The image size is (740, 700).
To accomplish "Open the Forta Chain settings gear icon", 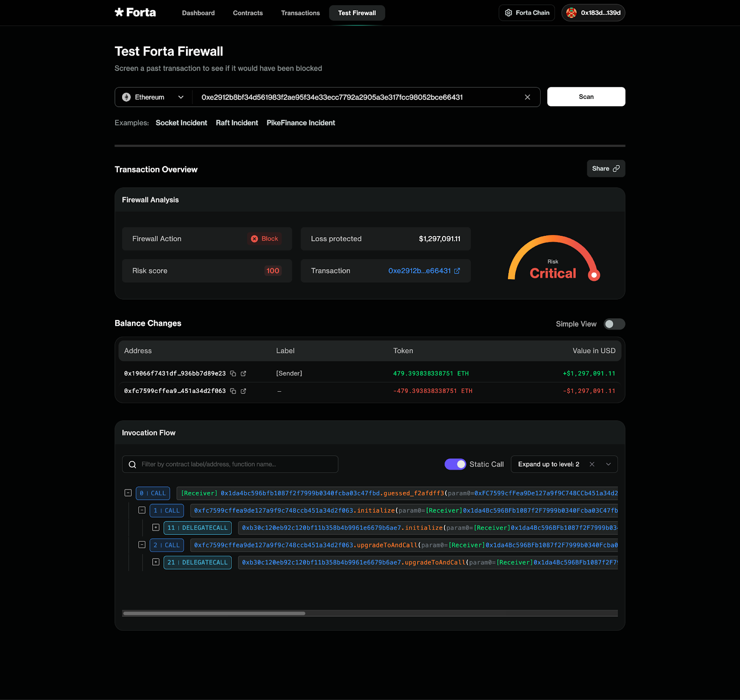I will click(x=508, y=12).
